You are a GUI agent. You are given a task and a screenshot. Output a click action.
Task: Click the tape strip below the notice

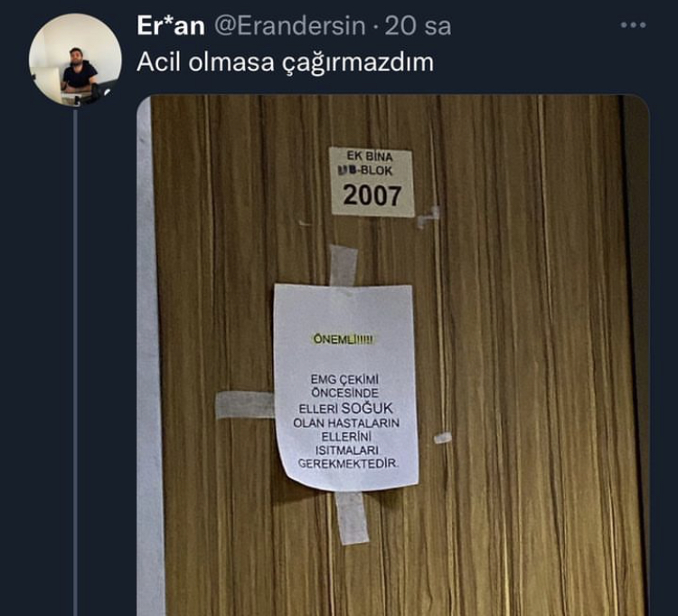coord(353,517)
